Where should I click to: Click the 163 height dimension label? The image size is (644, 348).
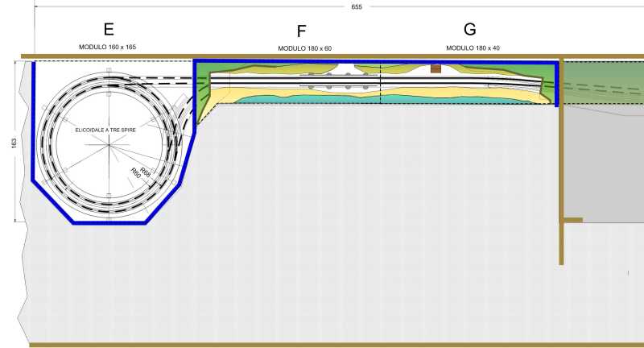13,142
